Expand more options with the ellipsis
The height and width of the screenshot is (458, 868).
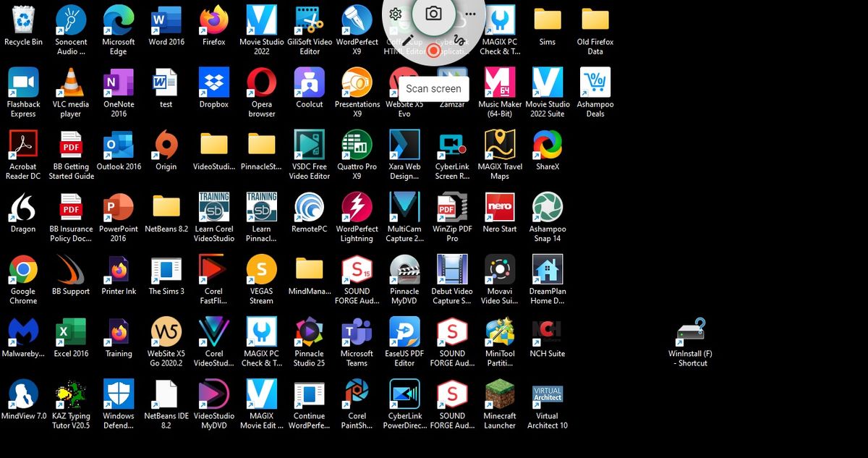click(470, 14)
